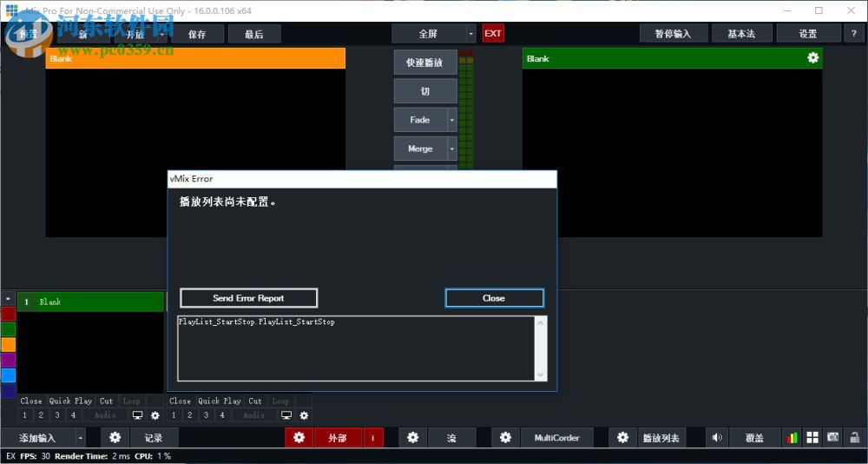
Task: Take a snapshot with camera icon
Action: pyautogui.click(x=832, y=437)
